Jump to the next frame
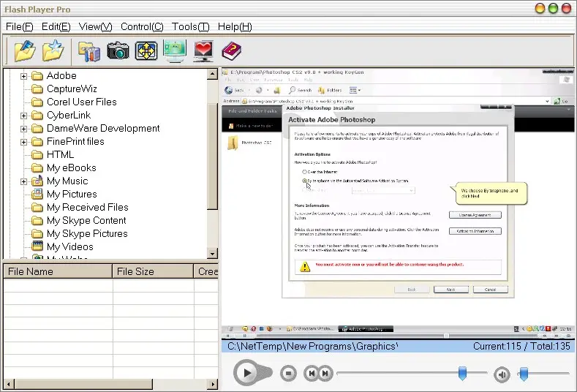The width and height of the screenshot is (577, 392). (325, 373)
